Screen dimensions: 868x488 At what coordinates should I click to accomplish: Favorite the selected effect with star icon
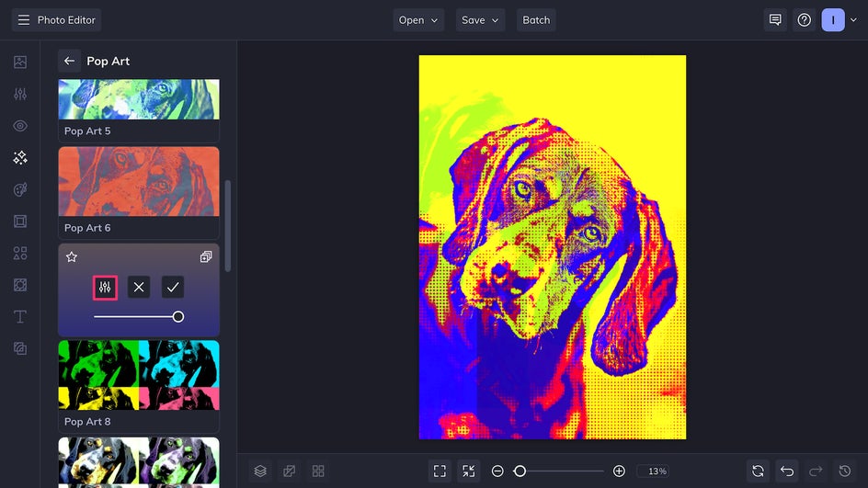pos(72,256)
